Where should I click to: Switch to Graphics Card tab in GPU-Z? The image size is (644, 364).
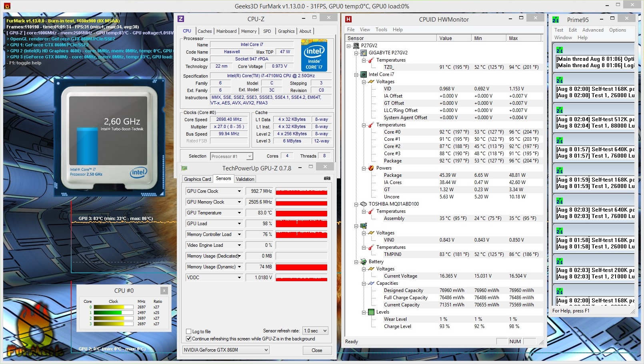(197, 179)
